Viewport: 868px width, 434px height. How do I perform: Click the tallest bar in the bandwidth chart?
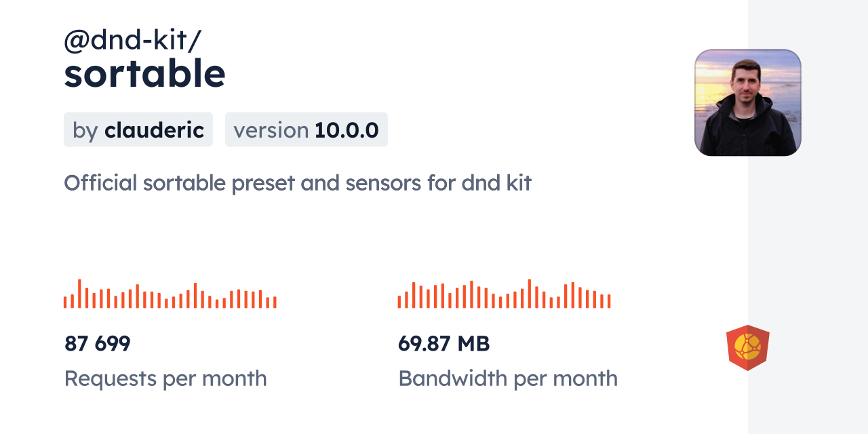[529, 294]
